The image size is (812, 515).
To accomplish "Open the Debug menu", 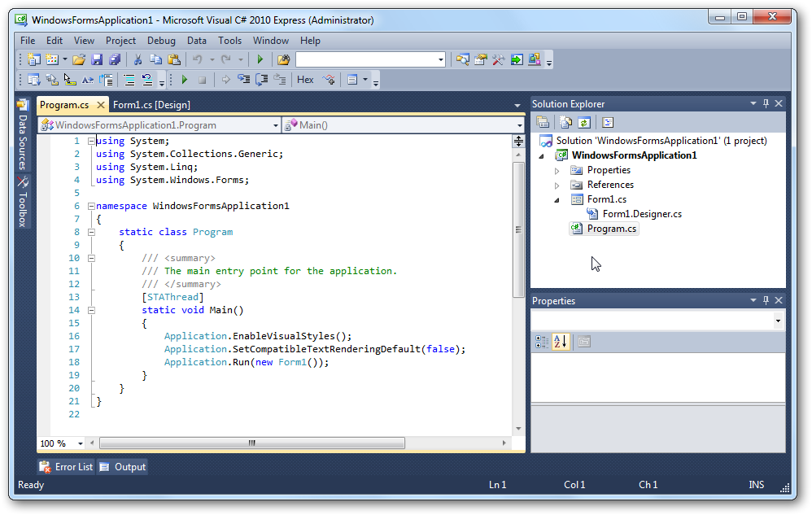I will pyautogui.click(x=161, y=40).
